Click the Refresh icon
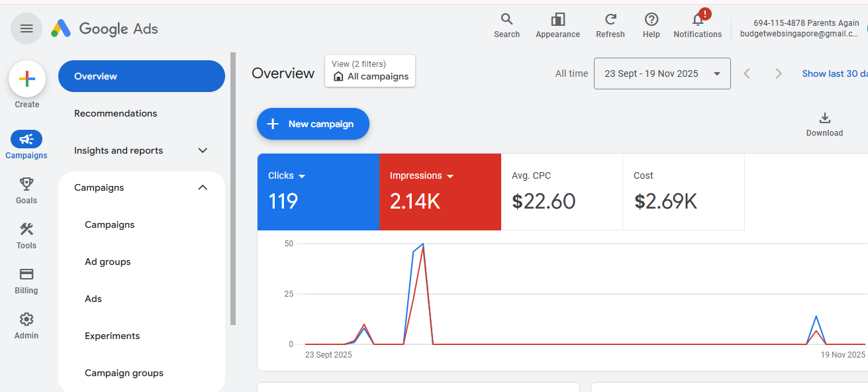 (610, 19)
